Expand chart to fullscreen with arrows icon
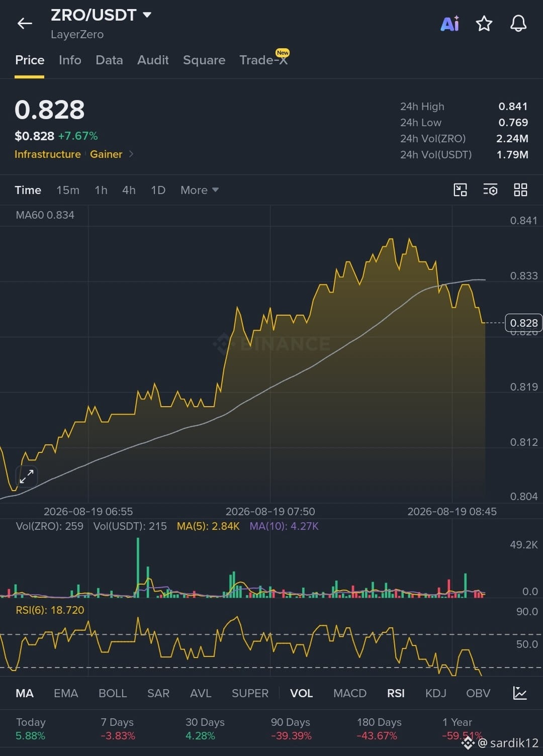The width and height of the screenshot is (543, 756). (x=27, y=476)
